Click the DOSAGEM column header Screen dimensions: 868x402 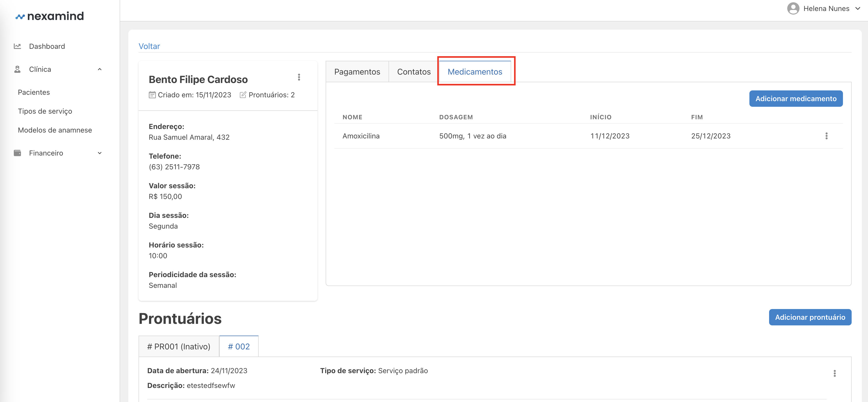456,117
